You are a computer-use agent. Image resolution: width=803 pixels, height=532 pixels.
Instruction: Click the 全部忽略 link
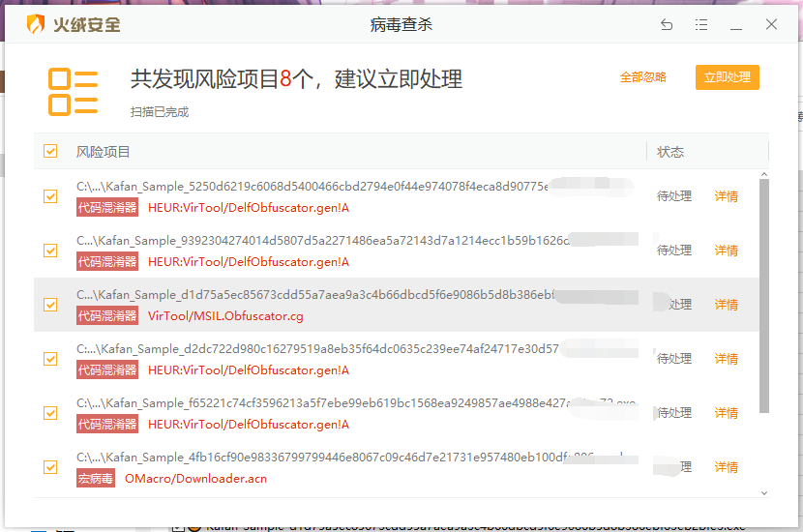pos(643,77)
